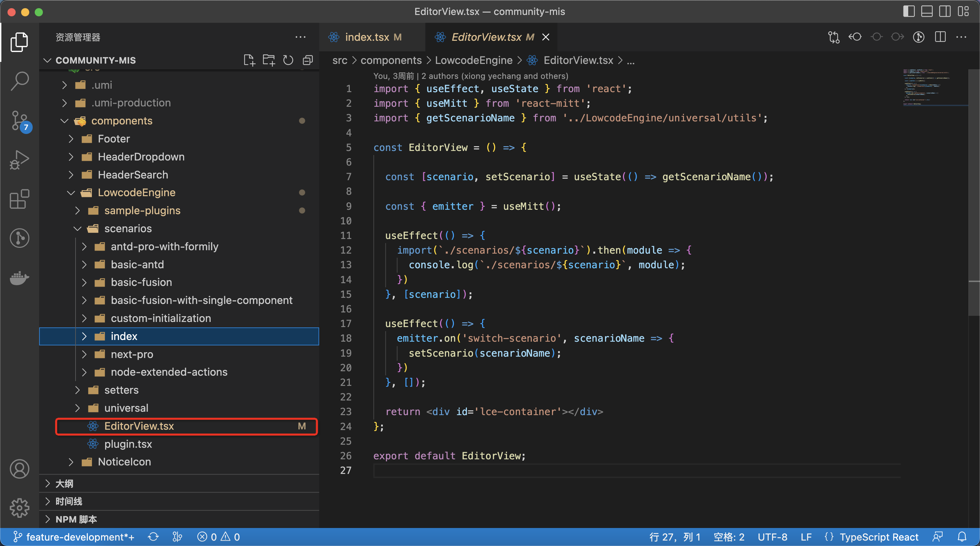Click the sync changes icon in status bar
This screenshot has width=980, height=546.
pos(153,537)
